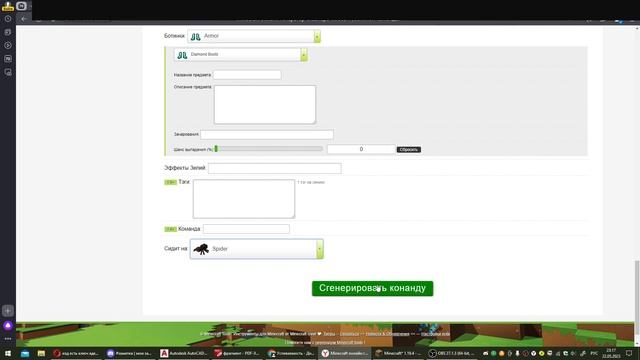Switch to the Discord taskbar window
640x360 pixels.
(129, 353)
